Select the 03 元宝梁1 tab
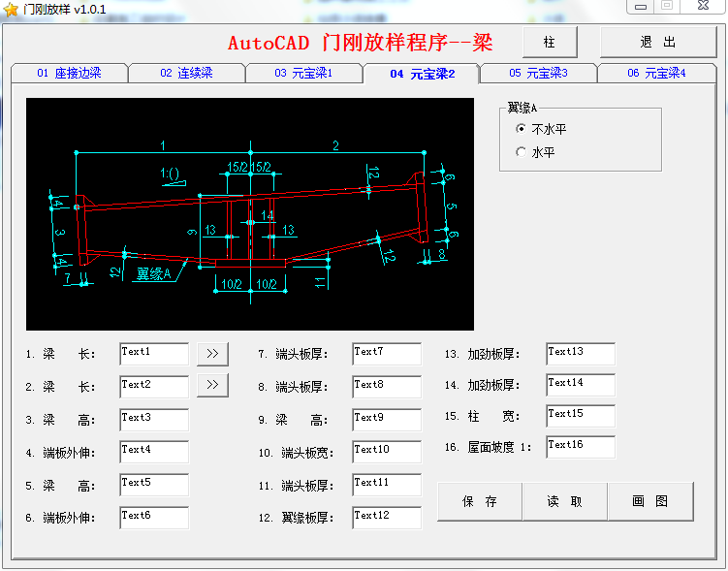This screenshot has height=571, width=728. pyautogui.click(x=303, y=73)
